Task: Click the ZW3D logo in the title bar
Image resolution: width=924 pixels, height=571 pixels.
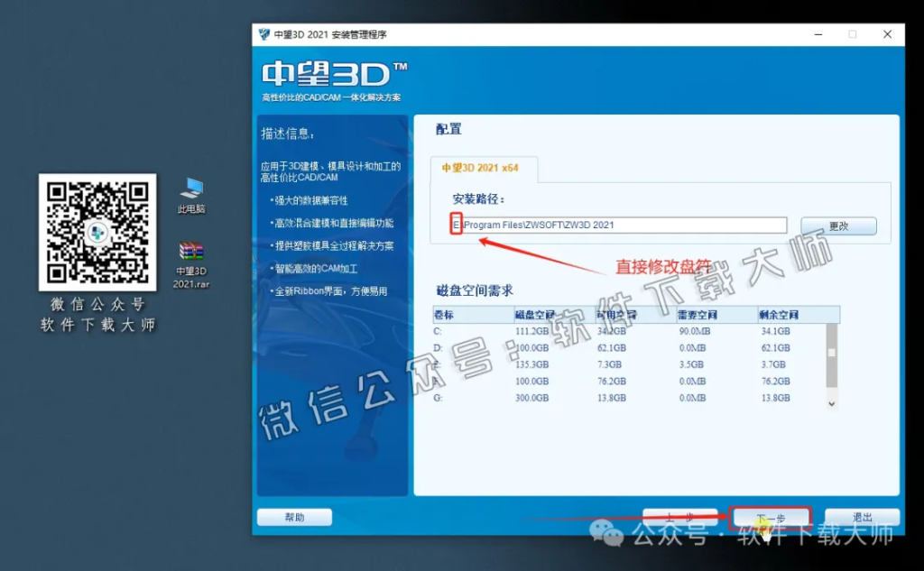Action: [263, 34]
